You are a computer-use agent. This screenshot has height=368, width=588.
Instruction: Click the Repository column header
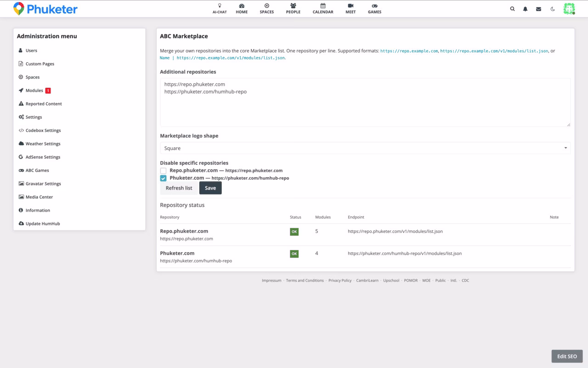point(170,217)
